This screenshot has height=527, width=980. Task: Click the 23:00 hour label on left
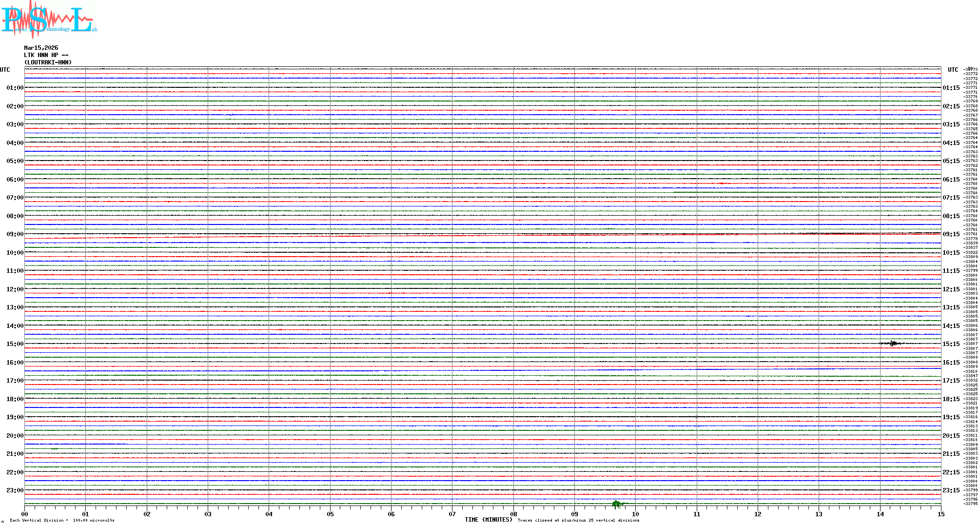[x=15, y=490]
